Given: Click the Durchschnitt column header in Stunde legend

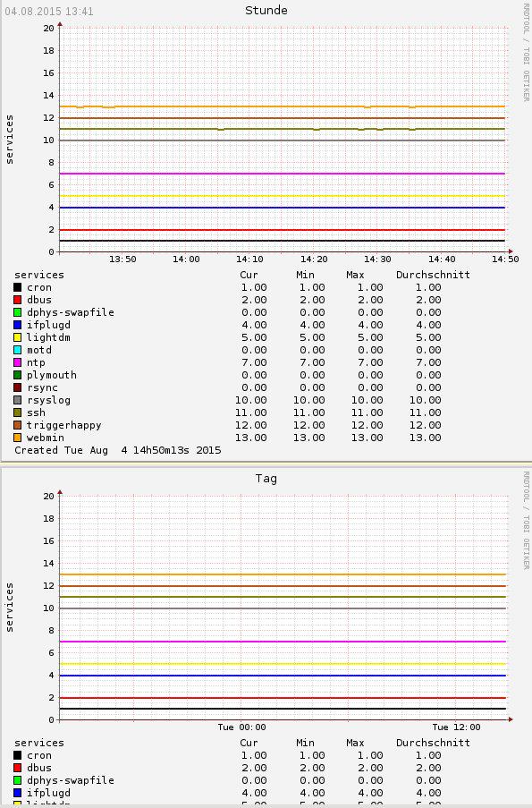Looking at the screenshot, I should 433,275.
